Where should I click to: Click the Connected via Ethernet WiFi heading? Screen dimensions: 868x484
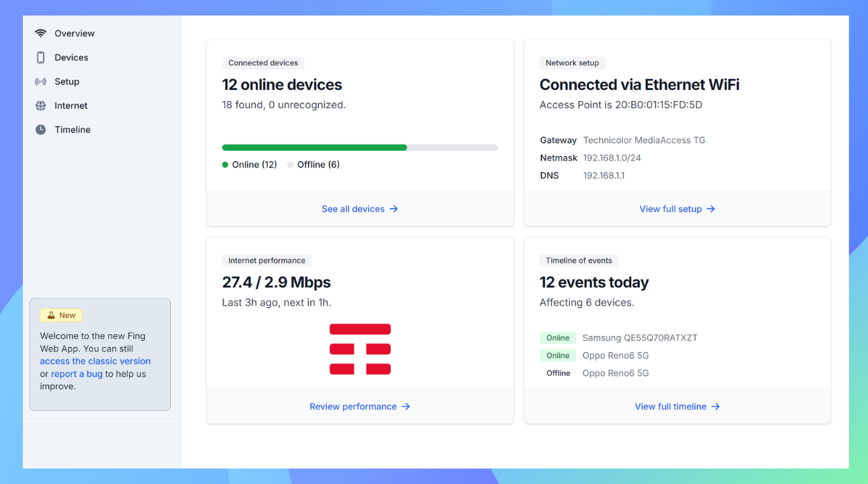(639, 85)
